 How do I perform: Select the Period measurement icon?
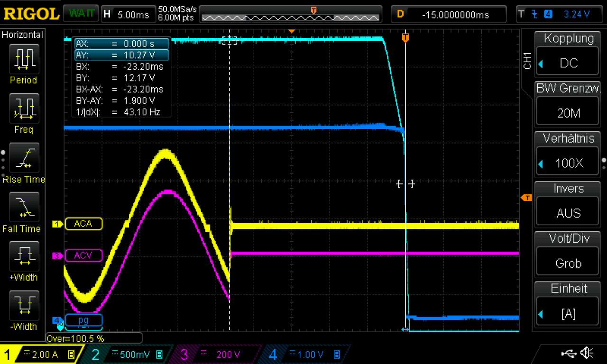pyautogui.click(x=23, y=59)
